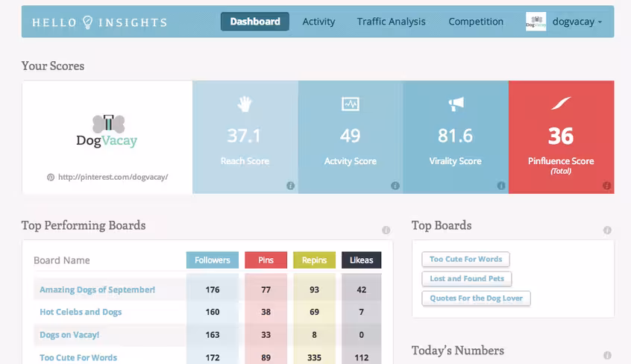631x364 pixels.
Task: Click the Reach Score hand icon
Action: click(x=245, y=104)
